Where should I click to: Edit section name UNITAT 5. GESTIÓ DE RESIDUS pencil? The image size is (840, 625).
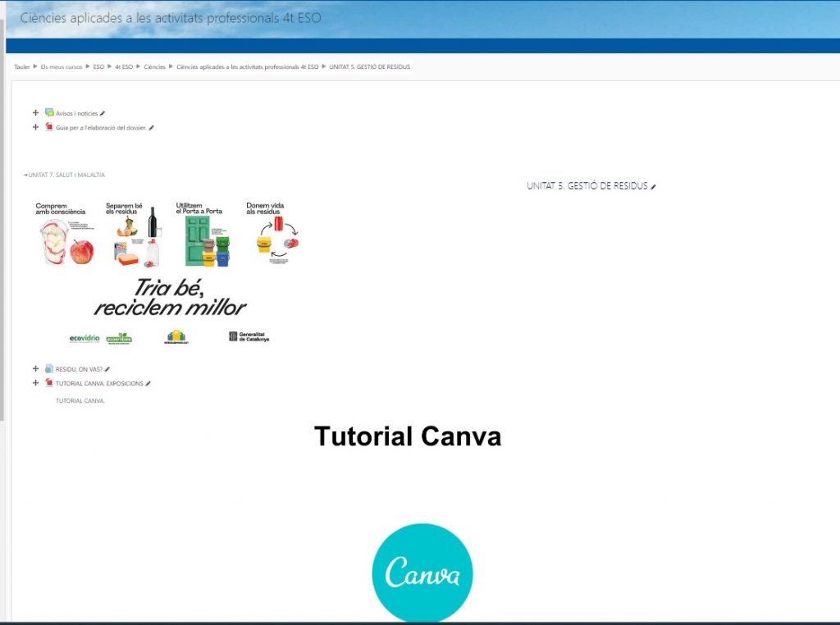click(x=653, y=187)
